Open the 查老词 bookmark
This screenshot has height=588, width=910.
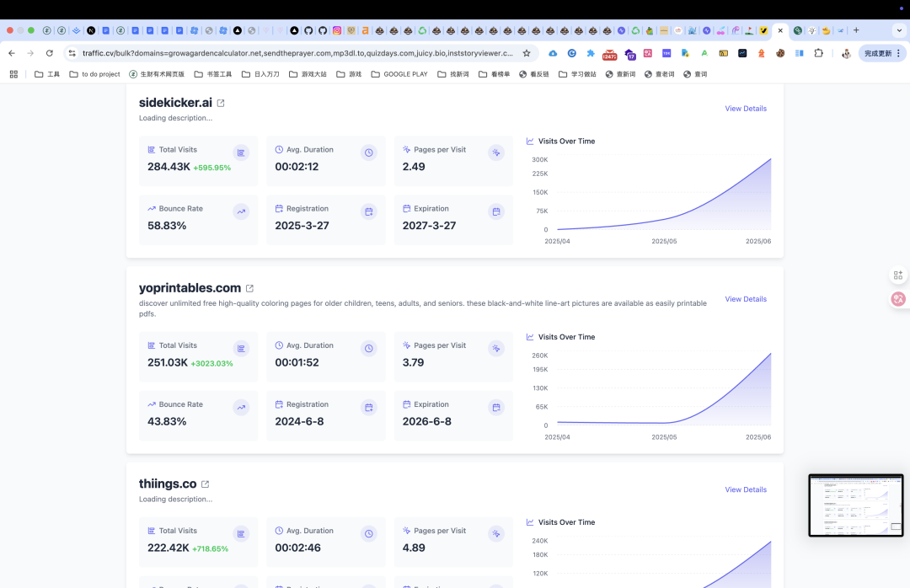659,74
